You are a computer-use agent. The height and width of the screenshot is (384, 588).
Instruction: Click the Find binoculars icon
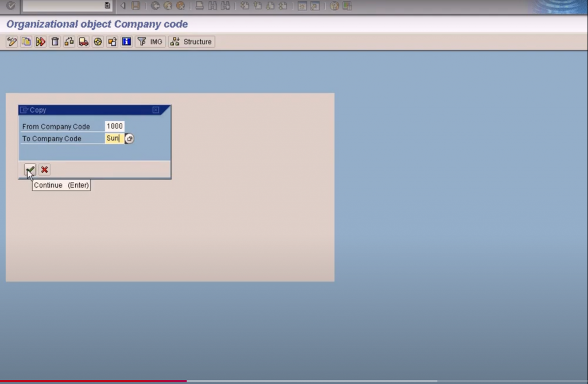pyautogui.click(x=212, y=6)
